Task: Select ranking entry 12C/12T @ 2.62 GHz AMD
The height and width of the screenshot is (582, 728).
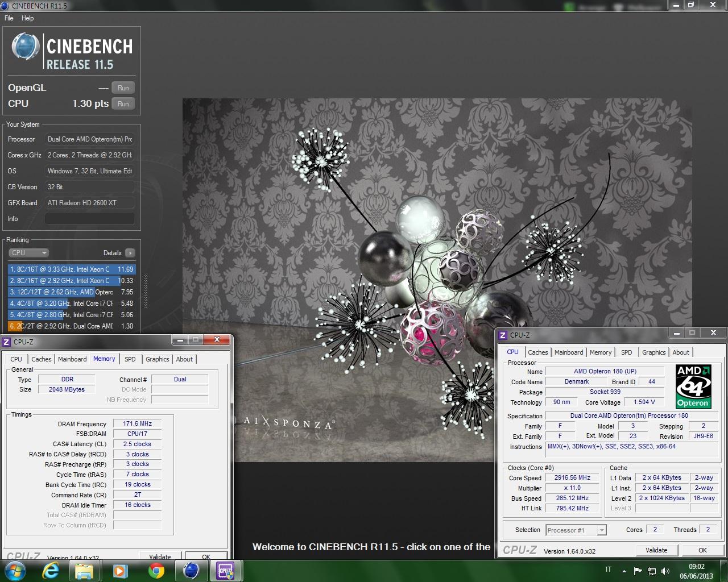Action: (72, 292)
